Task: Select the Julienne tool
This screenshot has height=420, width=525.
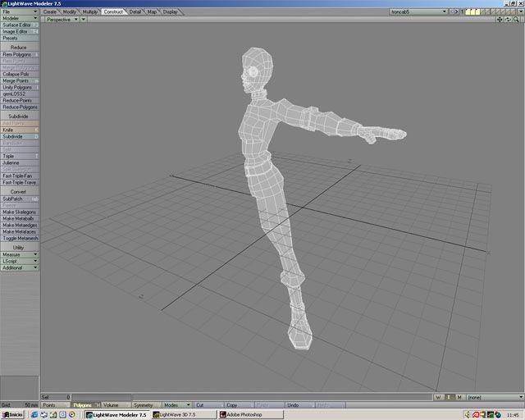Action: tap(20, 162)
